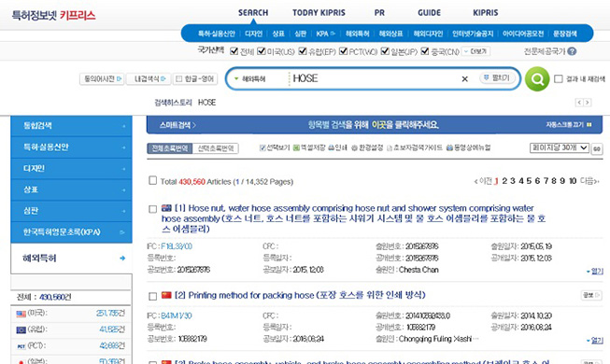Expand 상표 in the sidebar
The image size is (610, 364).
click(72, 189)
